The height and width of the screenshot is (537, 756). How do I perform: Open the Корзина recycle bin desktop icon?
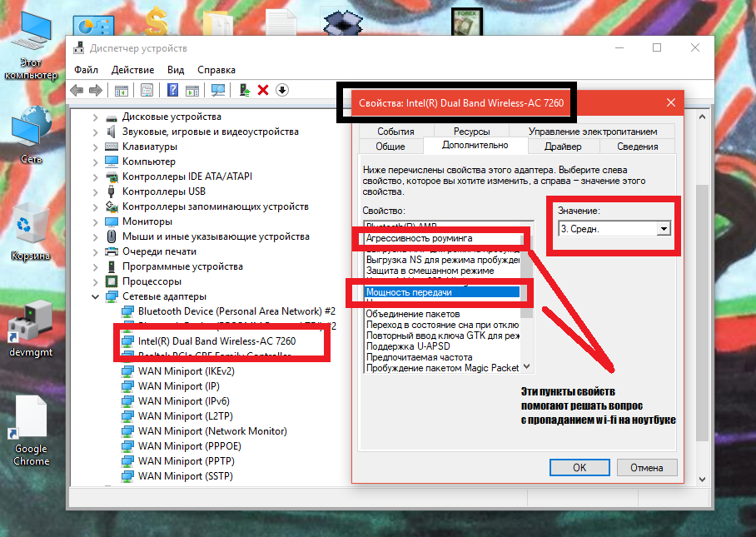click(30, 232)
